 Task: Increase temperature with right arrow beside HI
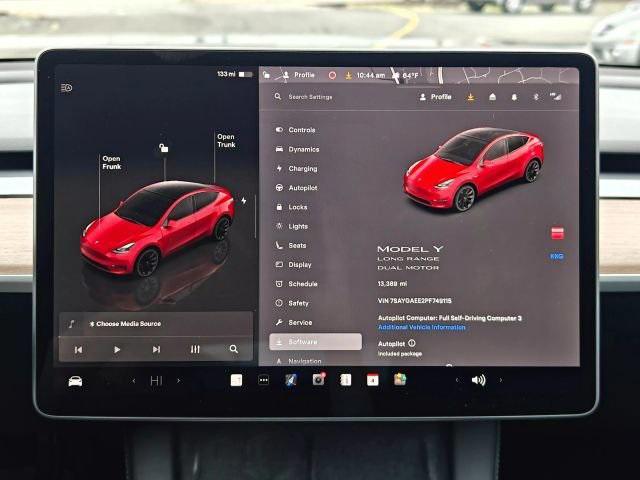[x=178, y=381]
